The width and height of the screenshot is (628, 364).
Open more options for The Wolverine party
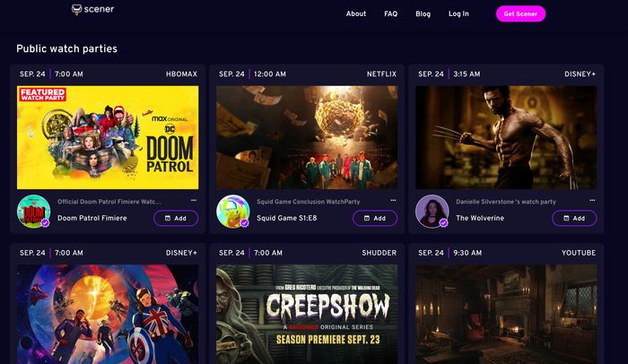(592, 200)
